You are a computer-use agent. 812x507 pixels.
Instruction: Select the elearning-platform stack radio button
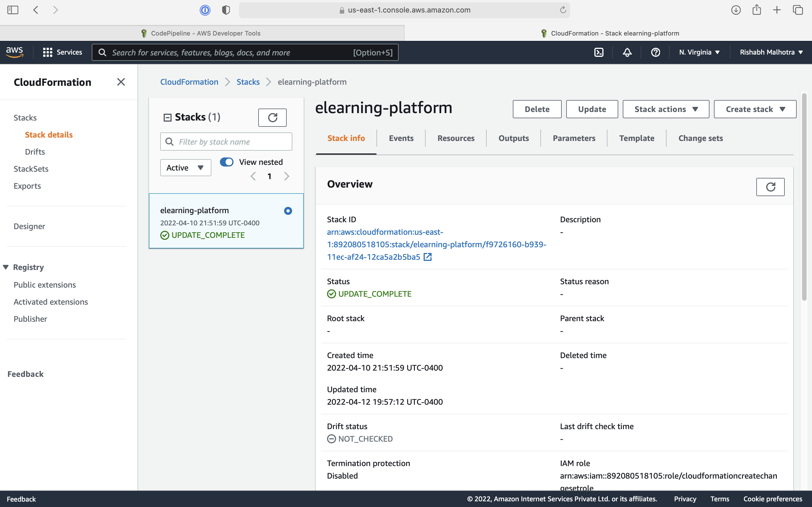(288, 211)
